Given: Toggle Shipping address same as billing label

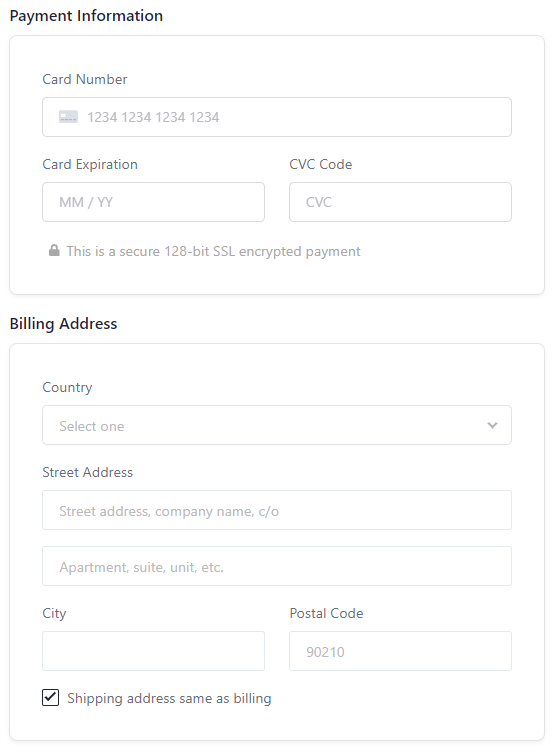Looking at the screenshot, I should [x=169, y=698].
